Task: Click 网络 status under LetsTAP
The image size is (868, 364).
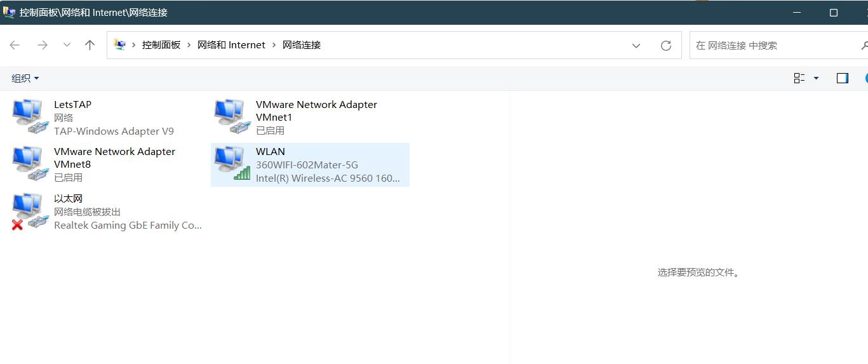Action: coord(63,118)
